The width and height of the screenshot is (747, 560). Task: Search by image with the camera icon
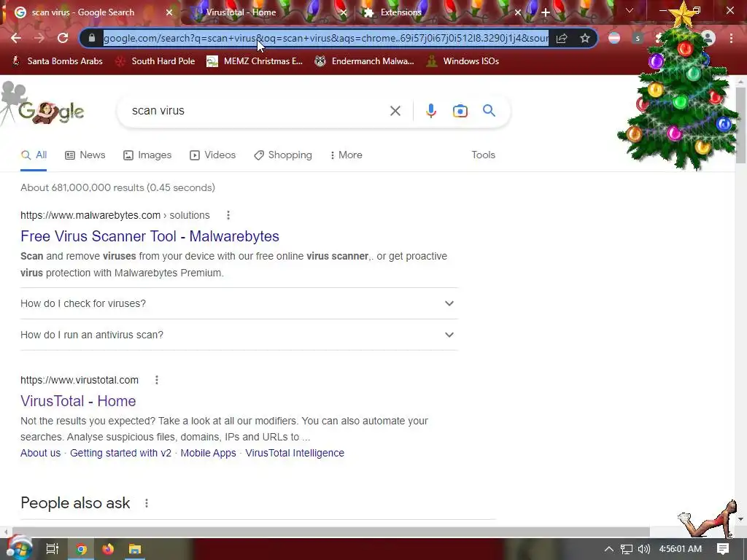click(460, 111)
